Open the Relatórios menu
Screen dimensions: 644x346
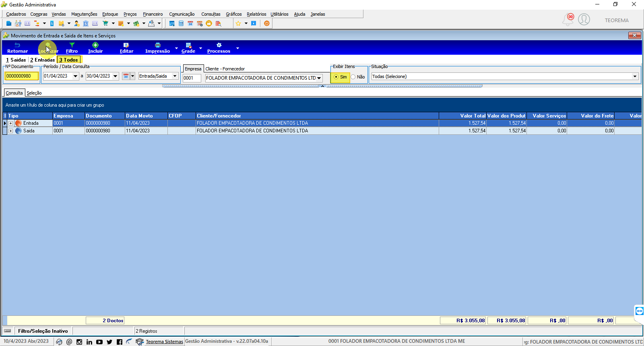(256, 14)
